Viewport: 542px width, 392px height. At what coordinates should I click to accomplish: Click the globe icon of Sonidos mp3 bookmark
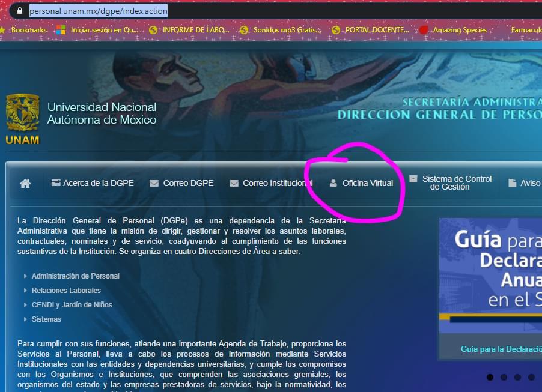pos(244,30)
